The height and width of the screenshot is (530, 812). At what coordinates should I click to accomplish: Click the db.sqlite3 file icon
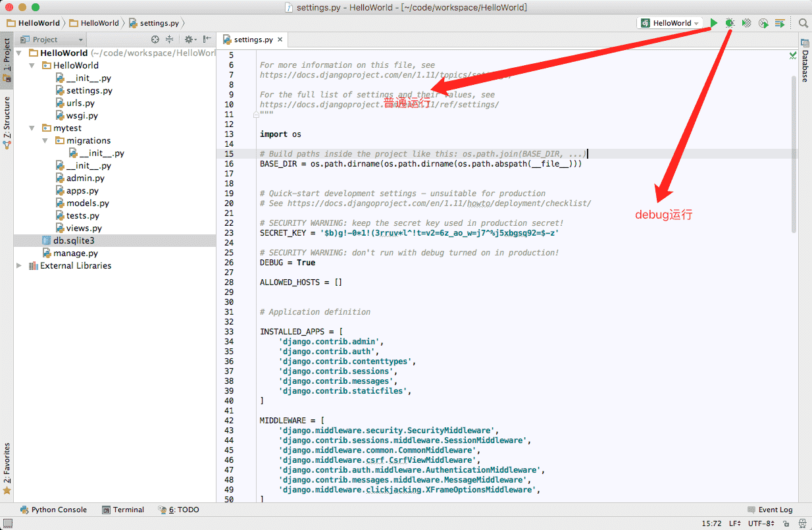46,240
